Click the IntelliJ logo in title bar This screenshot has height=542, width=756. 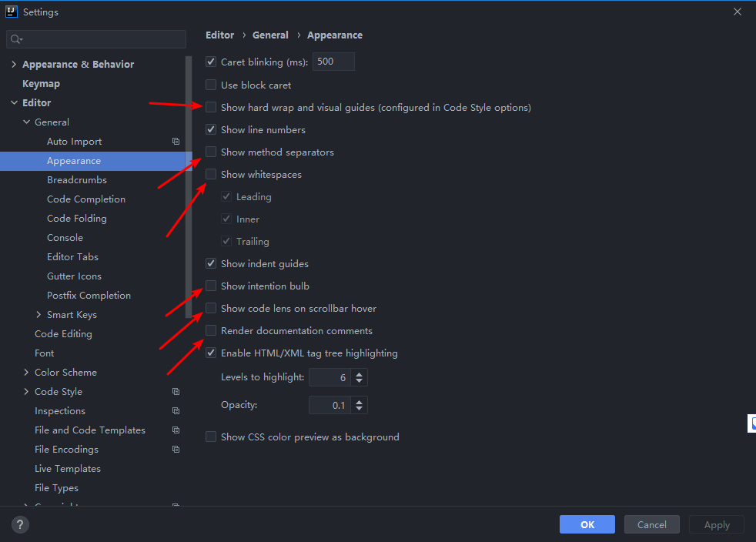coord(12,12)
